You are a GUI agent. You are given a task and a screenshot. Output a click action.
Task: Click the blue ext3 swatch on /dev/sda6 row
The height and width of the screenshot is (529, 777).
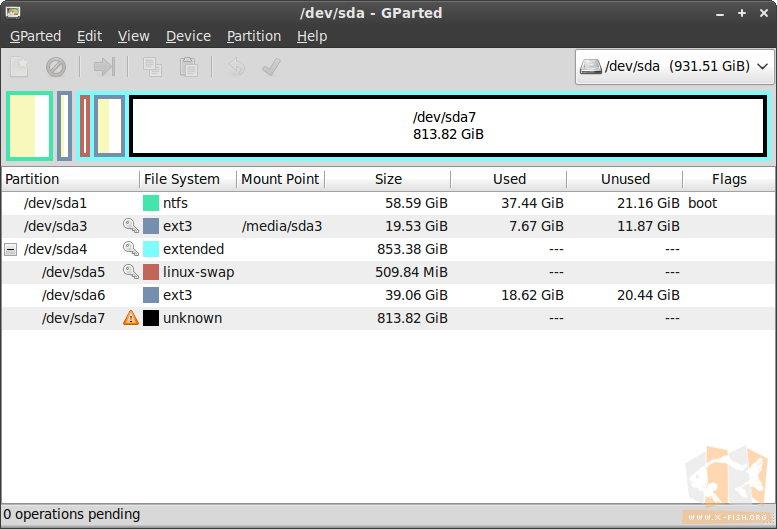151,295
